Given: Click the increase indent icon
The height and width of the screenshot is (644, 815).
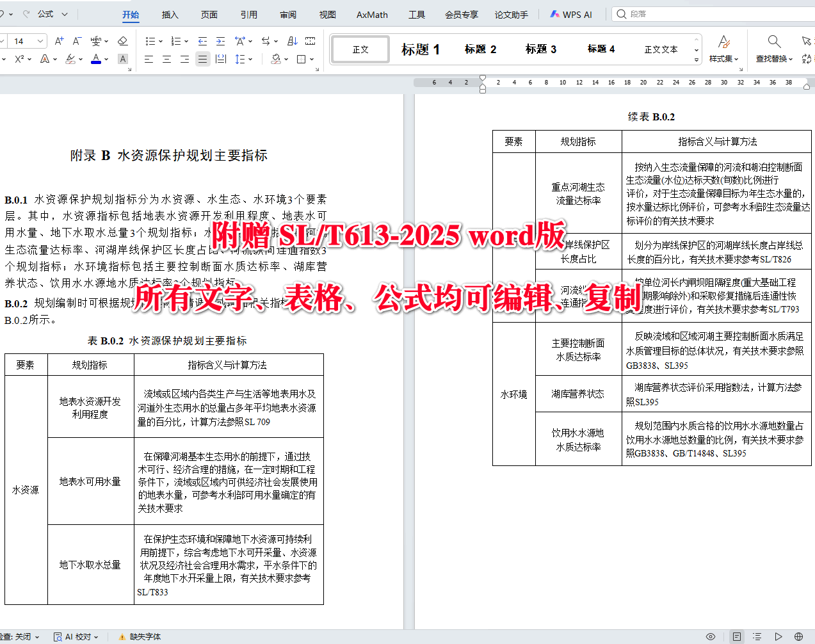Looking at the screenshot, I should 221,41.
